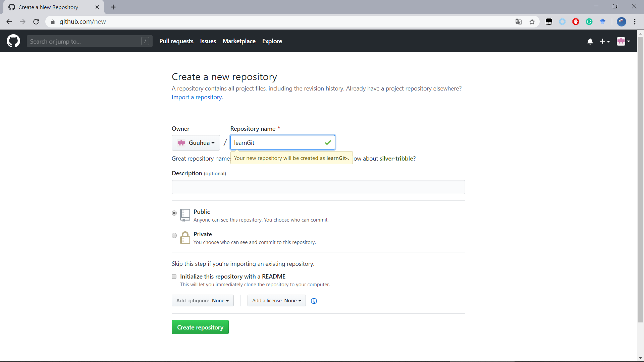Follow the Import a repository link
Viewport: 644px width, 362px height.
(x=197, y=97)
